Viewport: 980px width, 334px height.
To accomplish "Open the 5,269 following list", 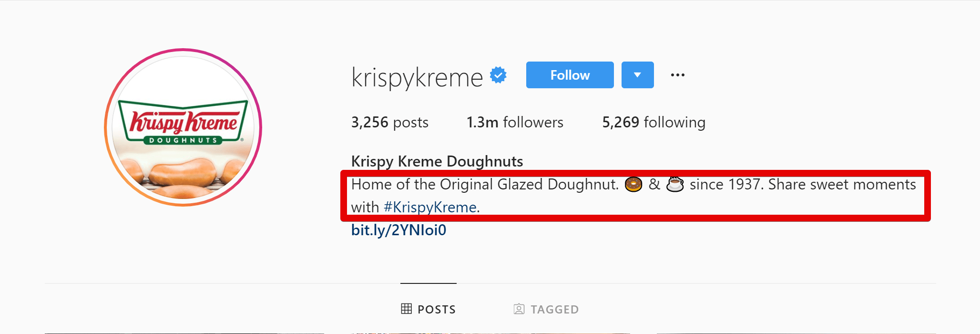I will 653,122.
